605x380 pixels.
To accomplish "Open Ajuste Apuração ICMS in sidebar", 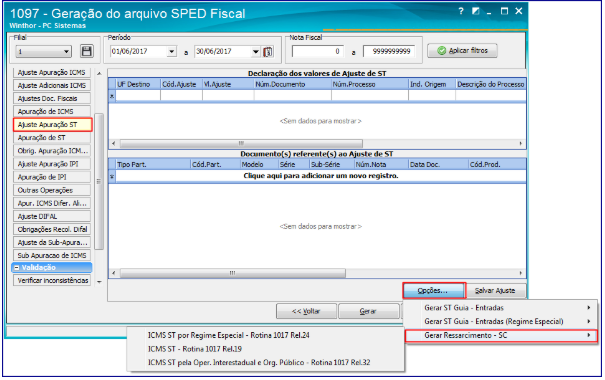I will click(x=52, y=72).
